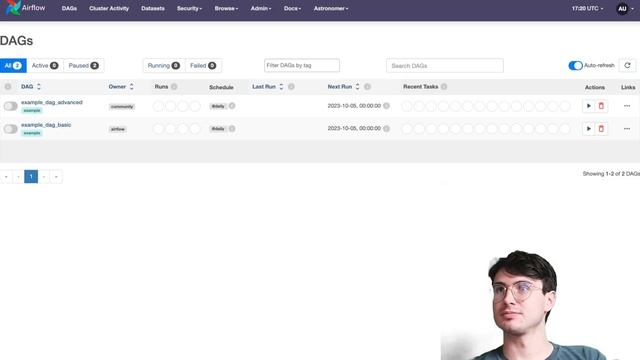The width and height of the screenshot is (640, 360).
Task: Filter by Failed DAGs
Action: point(203,65)
